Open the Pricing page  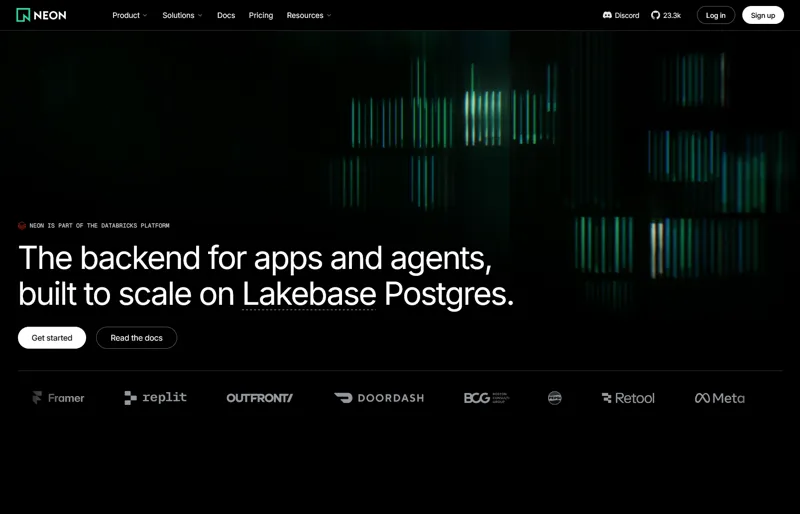pyautogui.click(x=261, y=15)
